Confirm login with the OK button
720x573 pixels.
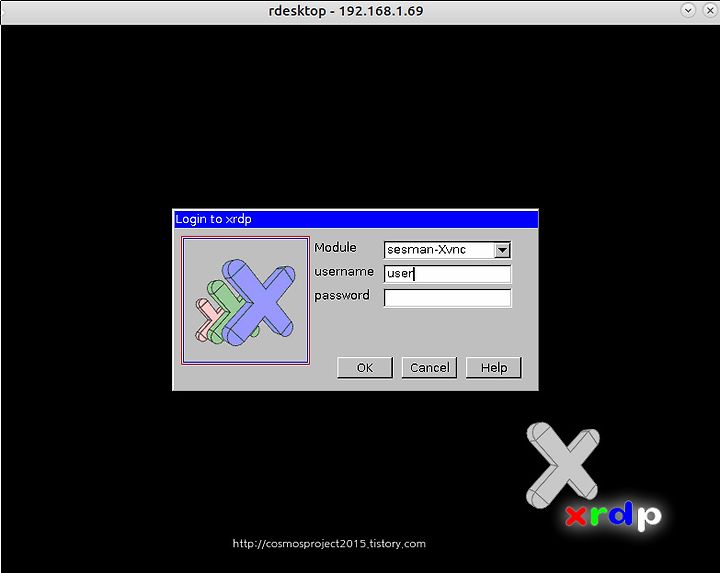pyautogui.click(x=365, y=368)
